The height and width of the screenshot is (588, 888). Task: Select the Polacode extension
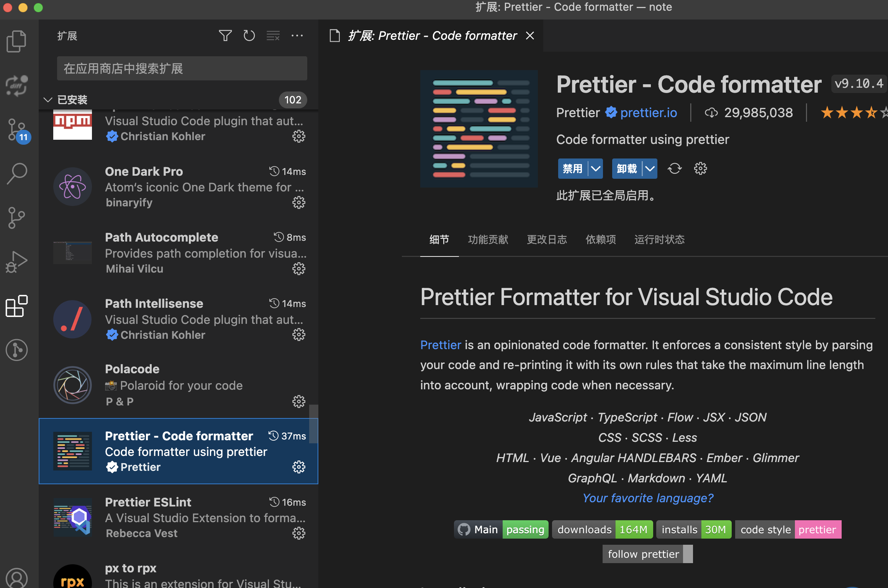(179, 385)
